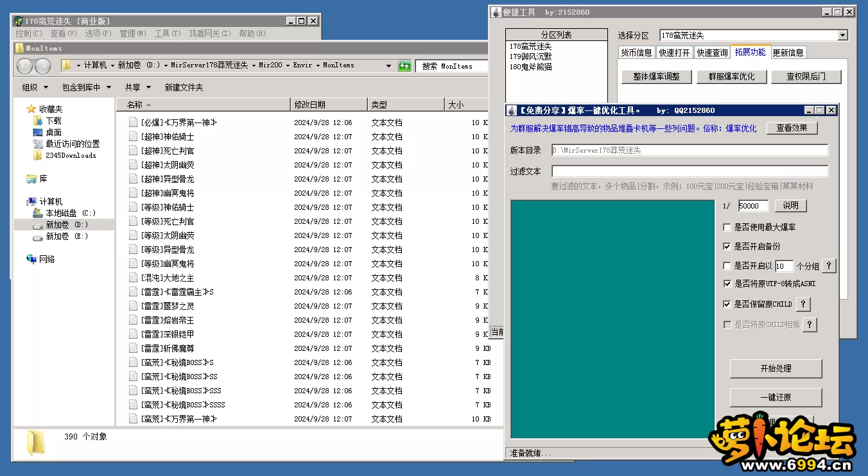868x476 pixels.
Task: Click the 开始处理 button
Action: pyautogui.click(x=776, y=369)
